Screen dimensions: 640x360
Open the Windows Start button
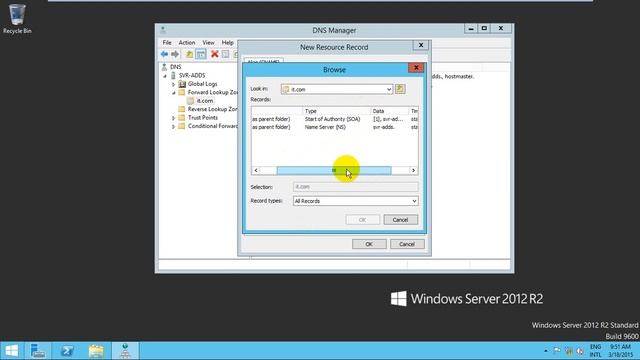coord(11,351)
